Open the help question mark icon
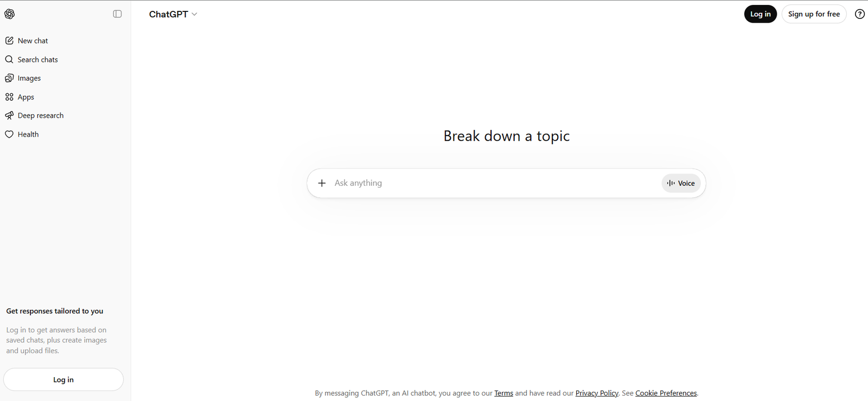Screen dimensions: 868x401 click(x=860, y=14)
